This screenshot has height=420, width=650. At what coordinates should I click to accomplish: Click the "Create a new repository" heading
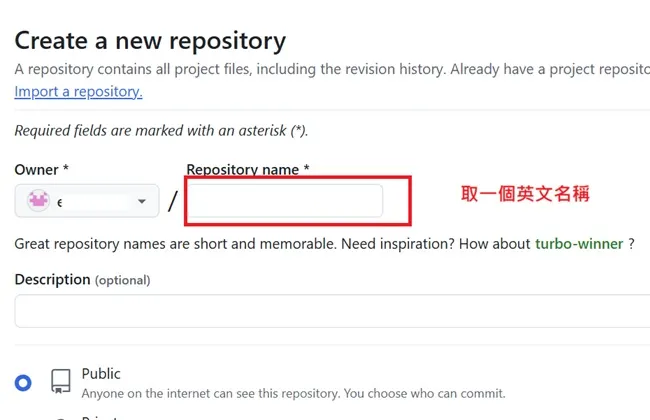click(x=150, y=41)
